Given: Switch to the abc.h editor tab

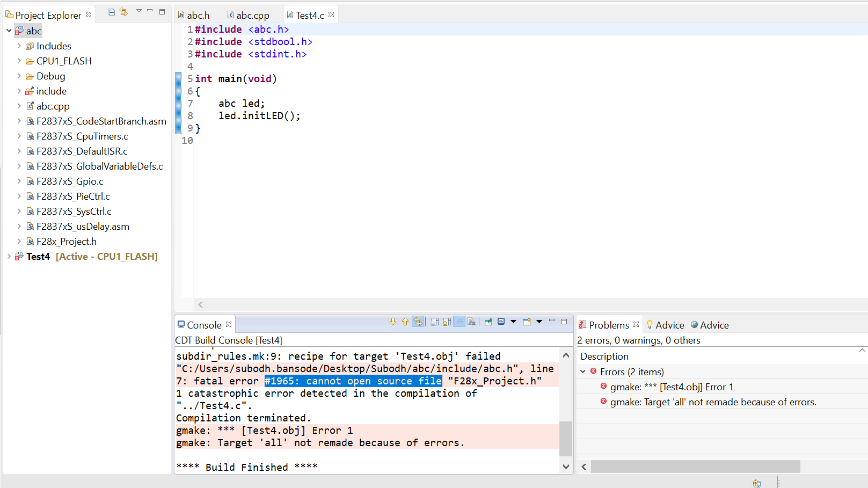Looking at the screenshot, I should pos(194,15).
